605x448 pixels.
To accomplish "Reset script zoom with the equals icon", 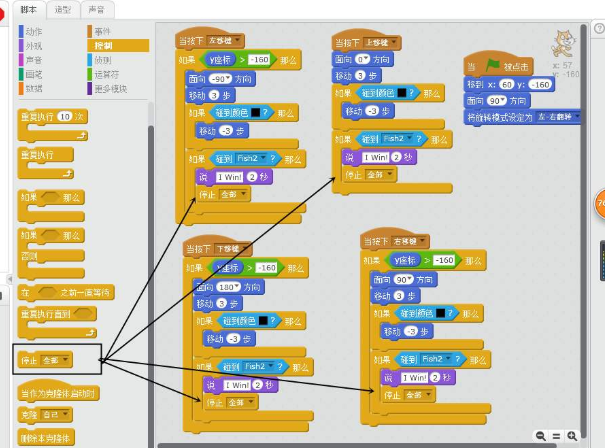I will tap(557, 436).
